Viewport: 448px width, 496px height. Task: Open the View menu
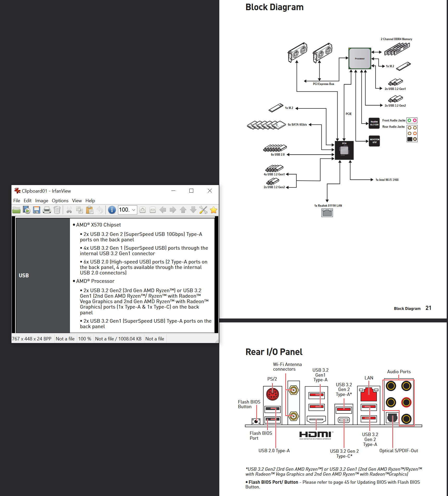point(77,200)
